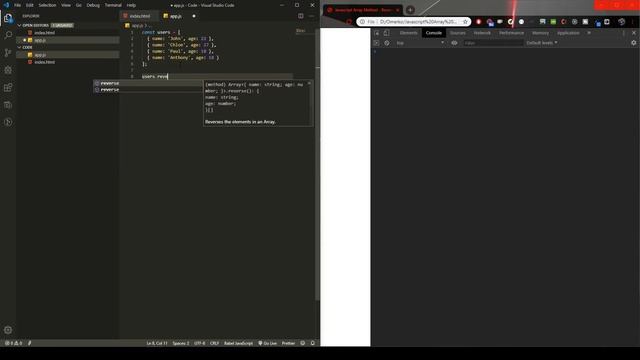Open the console top context dropdown
Image resolution: width=640 pixels, height=360 pixels.
pyautogui.click(x=420, y=43)
